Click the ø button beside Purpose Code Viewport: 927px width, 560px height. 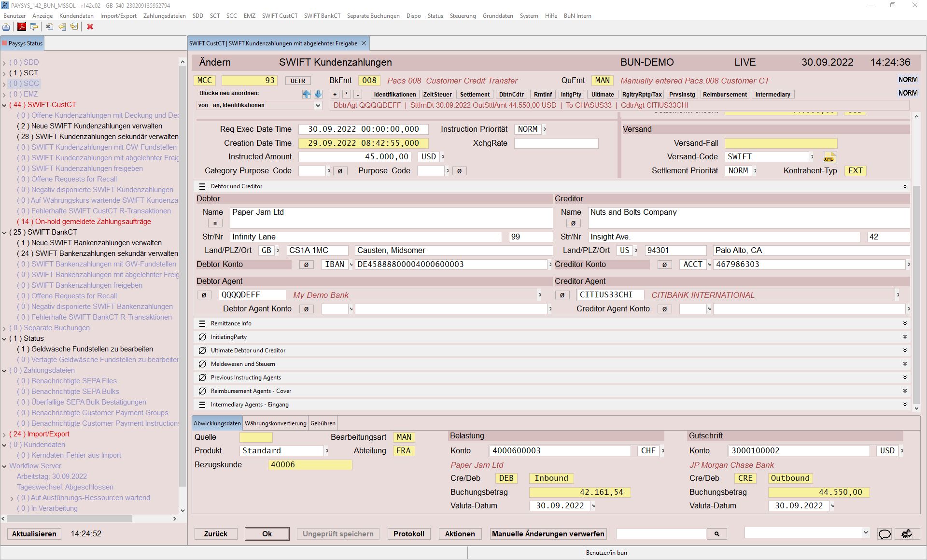[459, 171]
